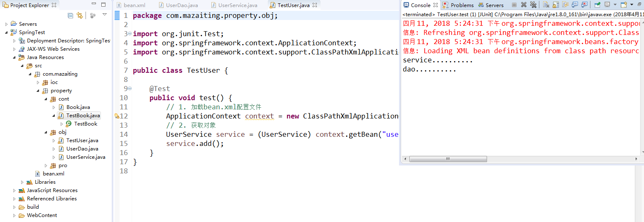Viewport: 644px width, 222px height.
Task: Collapse all in Project Explorer
Action: pyautogui.click(x=70, y=15)
